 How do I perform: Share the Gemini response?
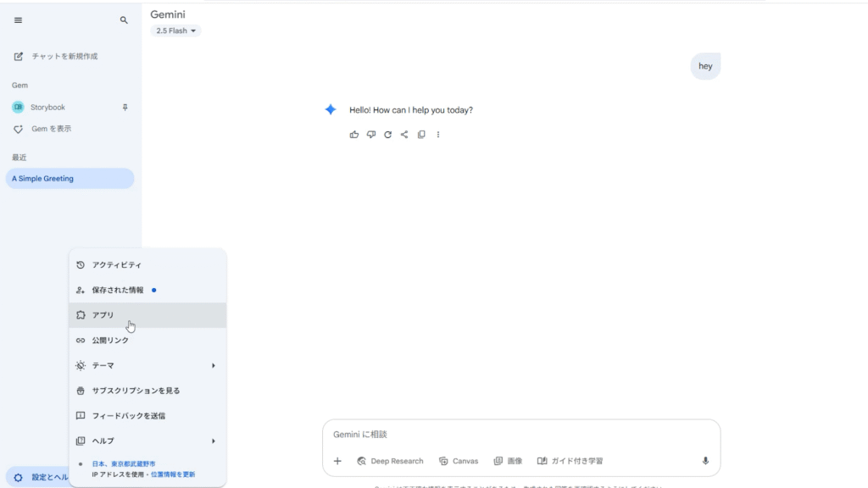click(404, 135)
